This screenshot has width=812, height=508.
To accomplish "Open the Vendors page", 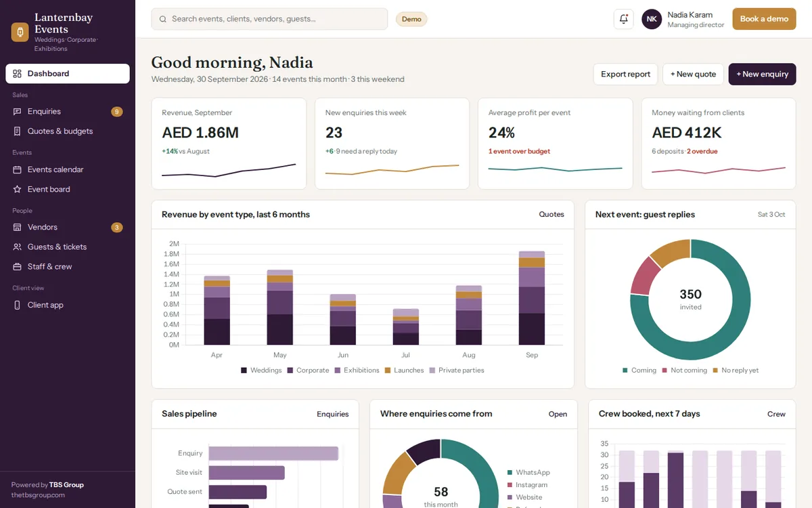I will [x=68, y=228].
